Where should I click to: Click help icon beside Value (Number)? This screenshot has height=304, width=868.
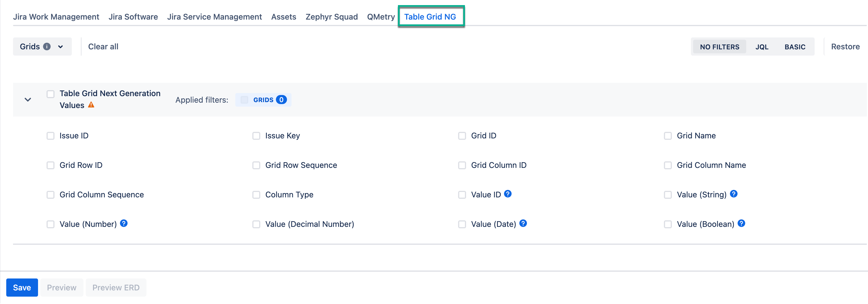pyautogui.click(x=124, y=223)
